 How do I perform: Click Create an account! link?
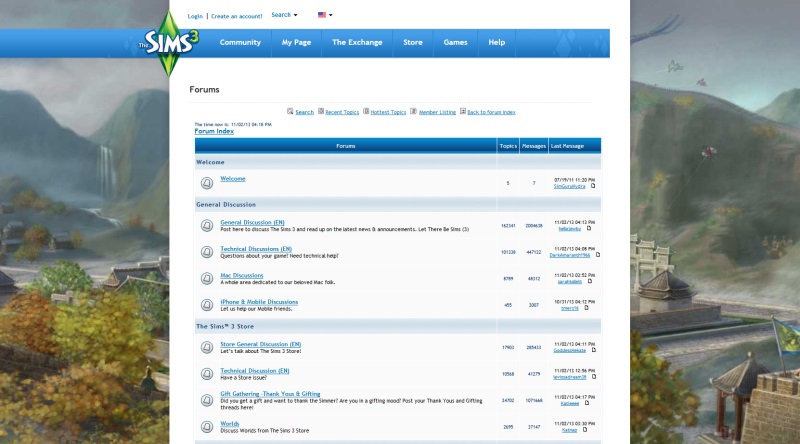click(237, 16)
